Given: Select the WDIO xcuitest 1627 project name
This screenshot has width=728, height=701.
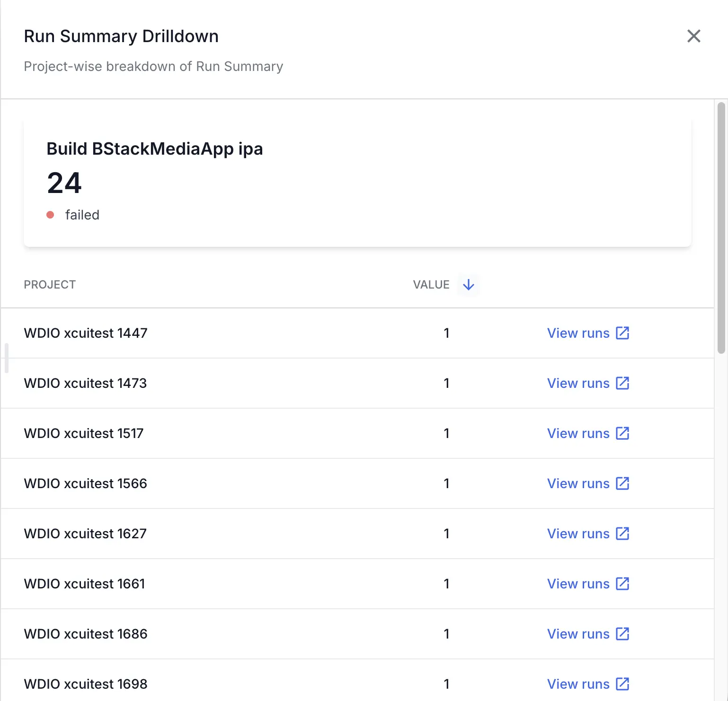Looking at the screenshot, I should pyautogui.click(x=85, y=534).
